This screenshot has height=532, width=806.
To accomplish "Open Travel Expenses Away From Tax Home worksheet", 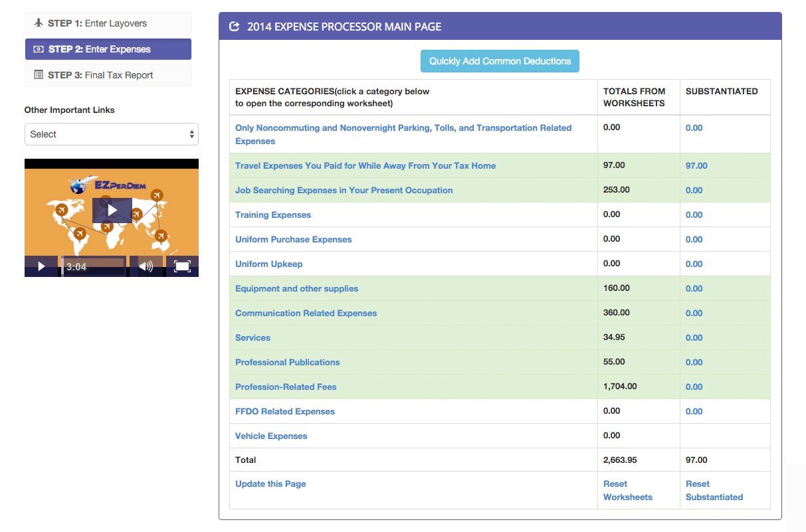I will point(365,166).
